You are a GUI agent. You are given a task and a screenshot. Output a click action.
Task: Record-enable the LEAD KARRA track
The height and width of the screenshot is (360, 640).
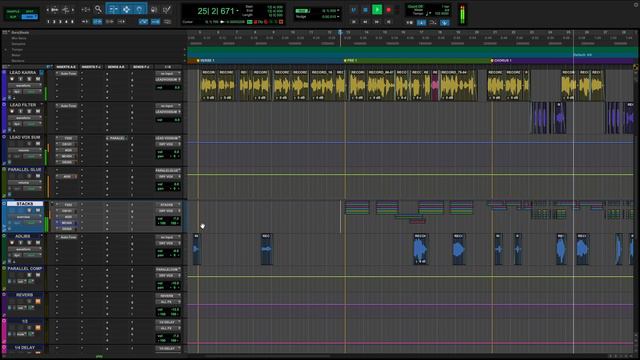pos(12,79)
